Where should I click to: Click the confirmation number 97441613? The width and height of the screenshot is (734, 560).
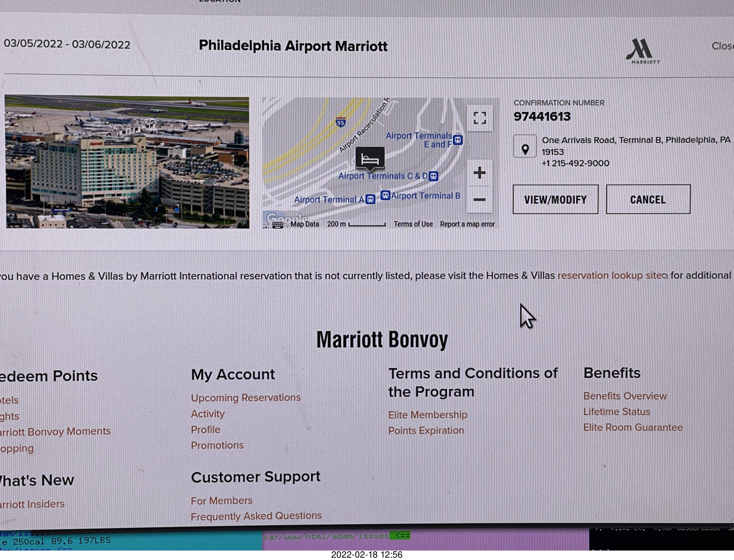point(542,117)
